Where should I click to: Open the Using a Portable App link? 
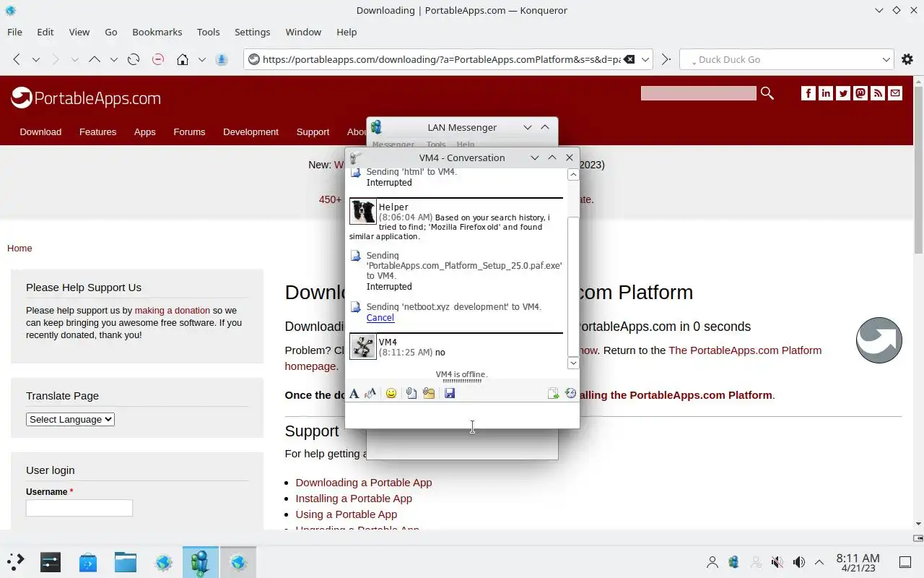pyautogui.click(x=346, y=514)
